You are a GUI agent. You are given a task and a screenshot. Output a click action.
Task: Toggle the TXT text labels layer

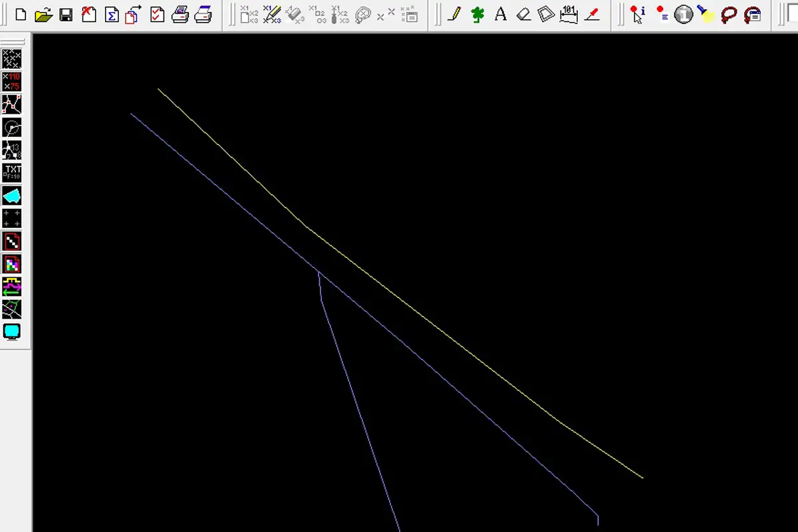(x=12, y=173)
